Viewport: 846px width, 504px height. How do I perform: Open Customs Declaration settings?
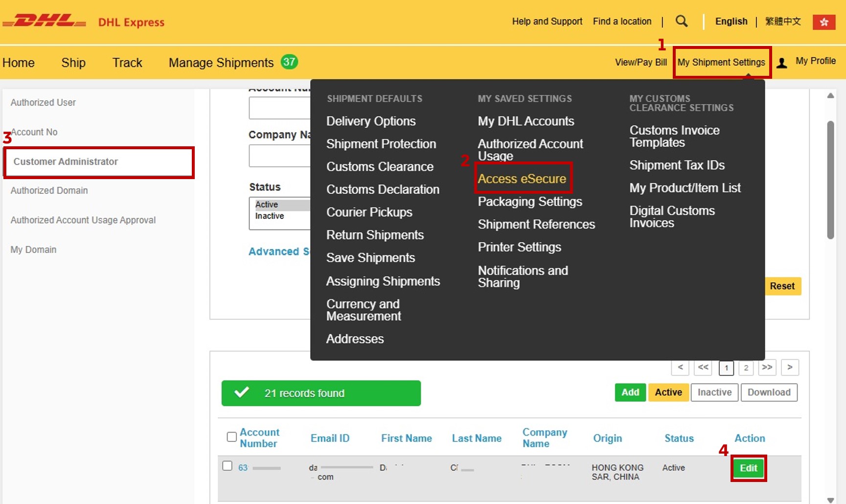[x=383, y=189]
